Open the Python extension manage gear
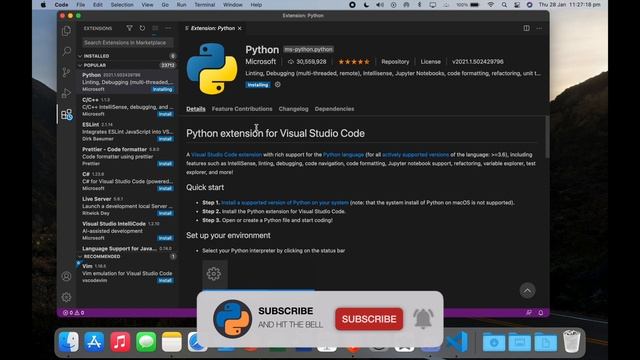 (278, 84)
